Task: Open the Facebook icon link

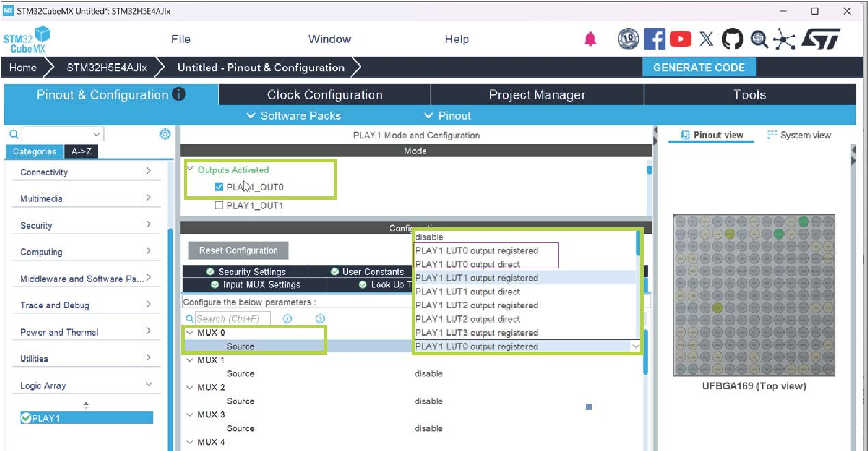Action: pos(655,39)
